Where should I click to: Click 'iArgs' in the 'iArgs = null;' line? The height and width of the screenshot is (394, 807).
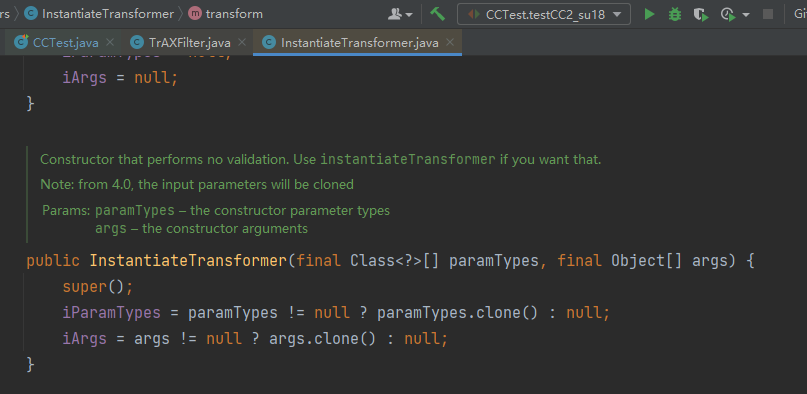(x=84, y=78)
